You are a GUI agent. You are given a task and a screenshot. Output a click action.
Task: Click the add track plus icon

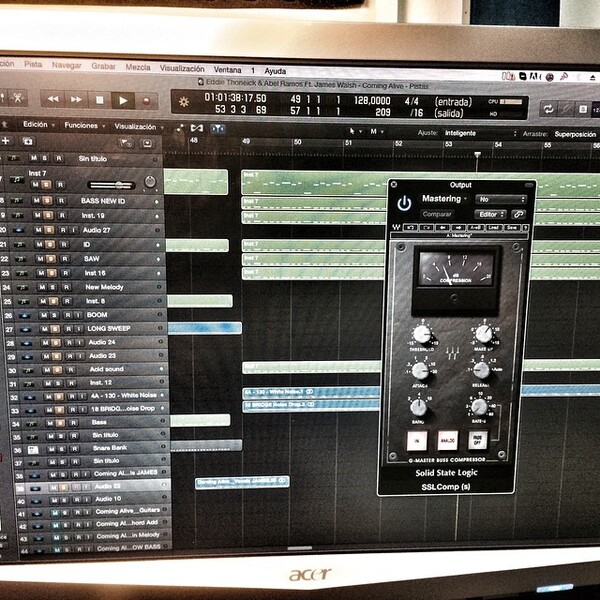(x=5, y=141)
